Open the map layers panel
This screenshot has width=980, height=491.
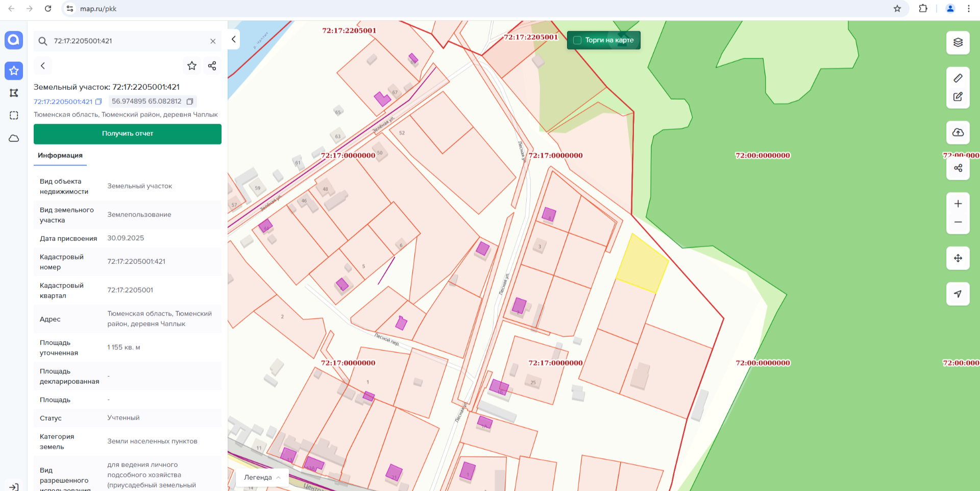(x=958, y=42)
